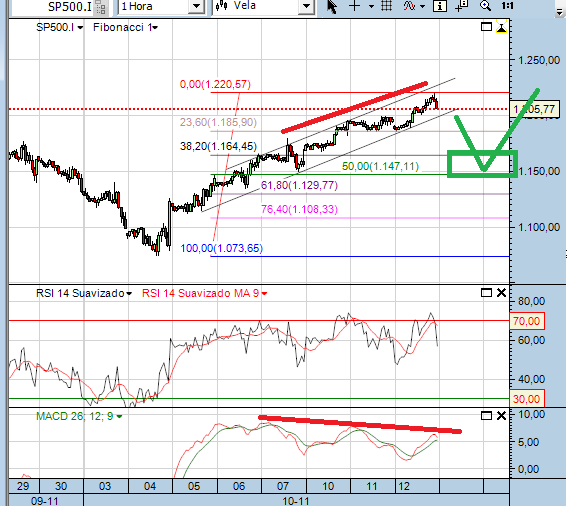Expand the indicators dropdown arrow
This screenshot has height=506, width=567.
pos(422,7)
